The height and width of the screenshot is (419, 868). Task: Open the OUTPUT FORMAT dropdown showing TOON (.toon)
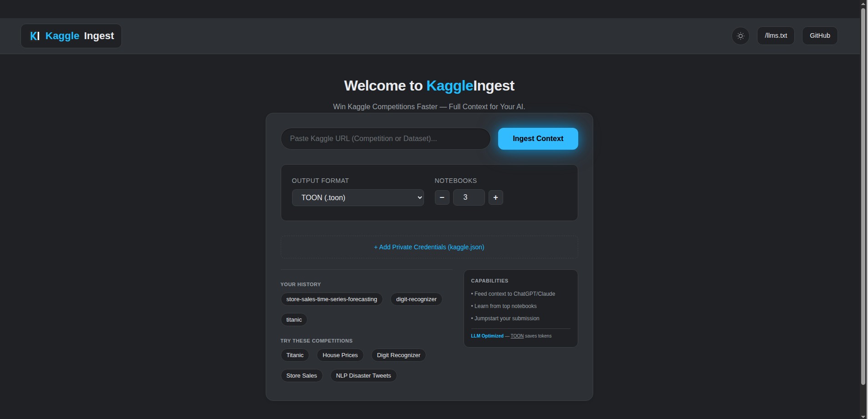pos(357,197)
